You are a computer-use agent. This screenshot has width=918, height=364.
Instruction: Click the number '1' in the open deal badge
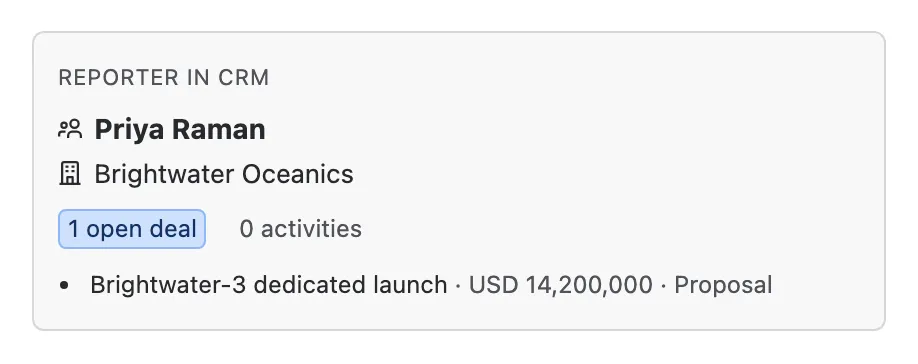(73, 229)
